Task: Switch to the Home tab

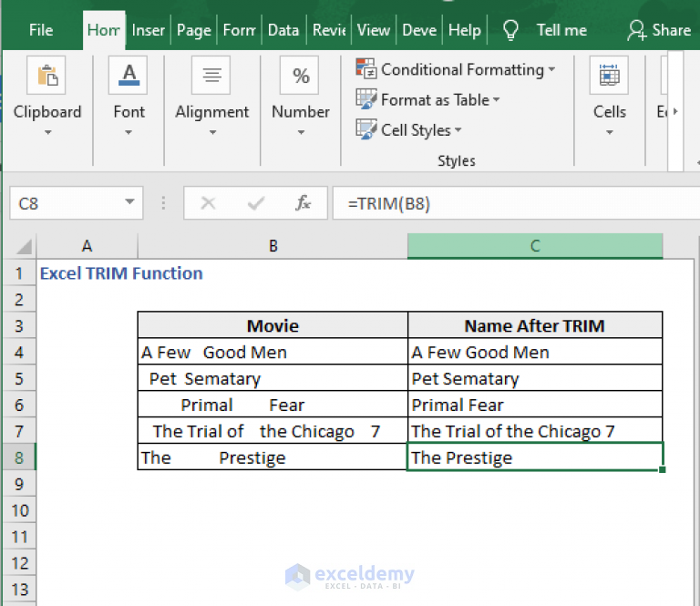Action: pyautogui.click(x=104, y=30)
